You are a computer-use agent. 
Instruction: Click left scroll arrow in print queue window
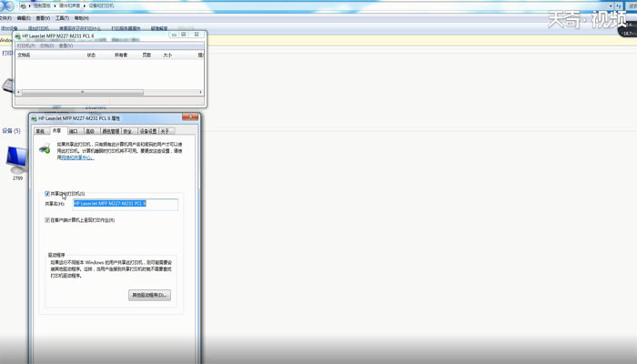[x=18, y=92]
